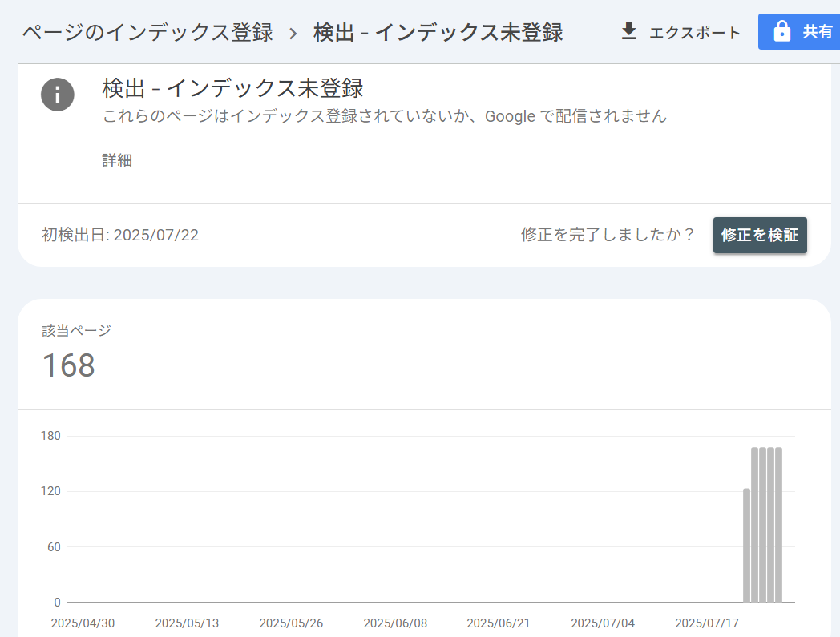Click the 180 y-axis label
This screenshot has height=637, width=840.
pos(50,436)
